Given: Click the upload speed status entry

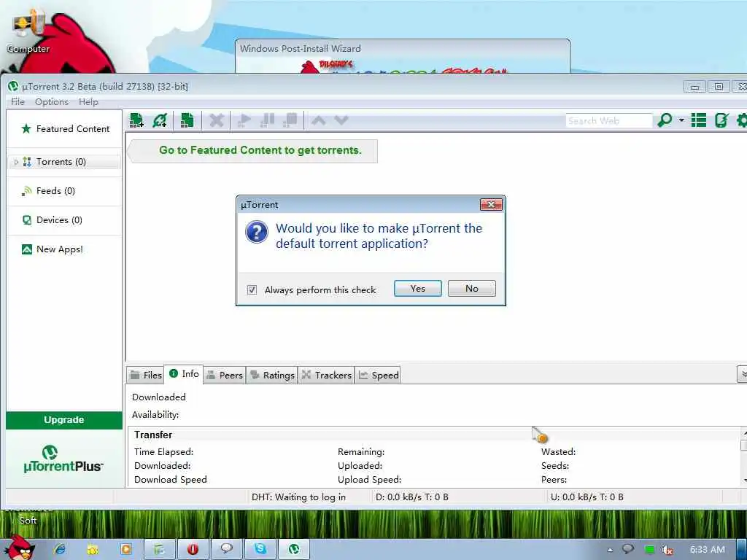Looking at the screenshot, I should click(x=587, y=497).
